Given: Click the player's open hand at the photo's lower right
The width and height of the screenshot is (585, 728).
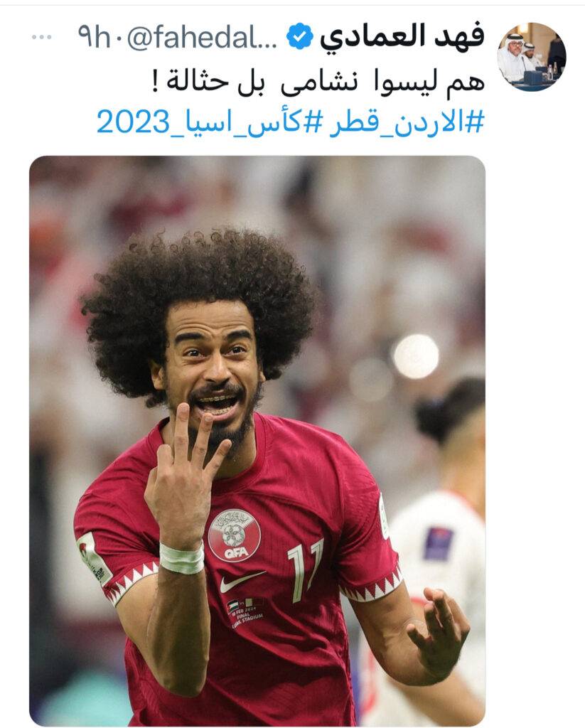Looking at the screenshot, I should click(x=439, y=633).
